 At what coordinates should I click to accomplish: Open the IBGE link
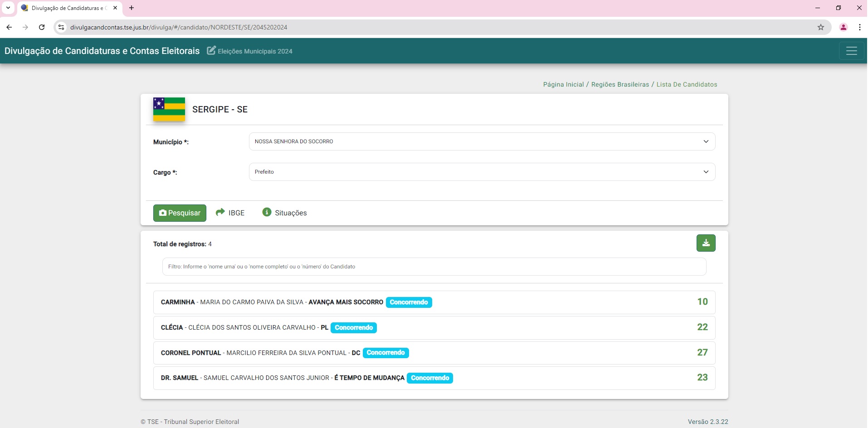(236, 213)
